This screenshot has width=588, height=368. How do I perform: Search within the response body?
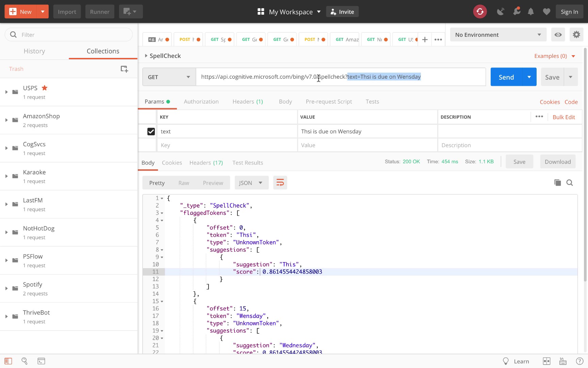coord(570,183)
